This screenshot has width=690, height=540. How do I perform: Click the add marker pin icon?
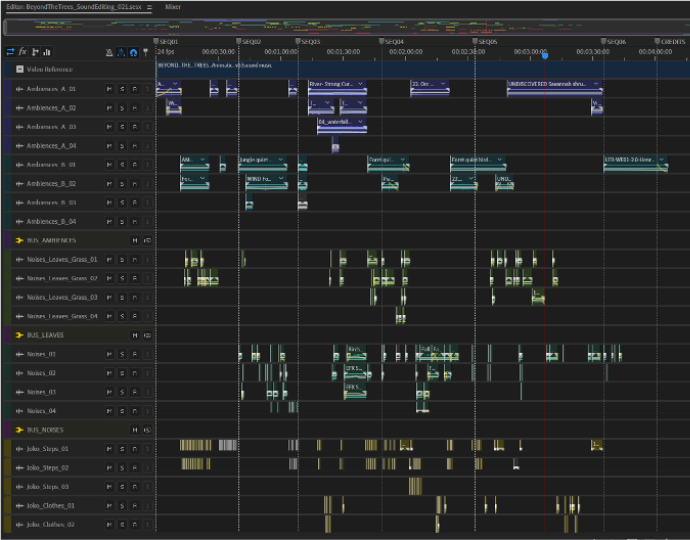[146, 52]
